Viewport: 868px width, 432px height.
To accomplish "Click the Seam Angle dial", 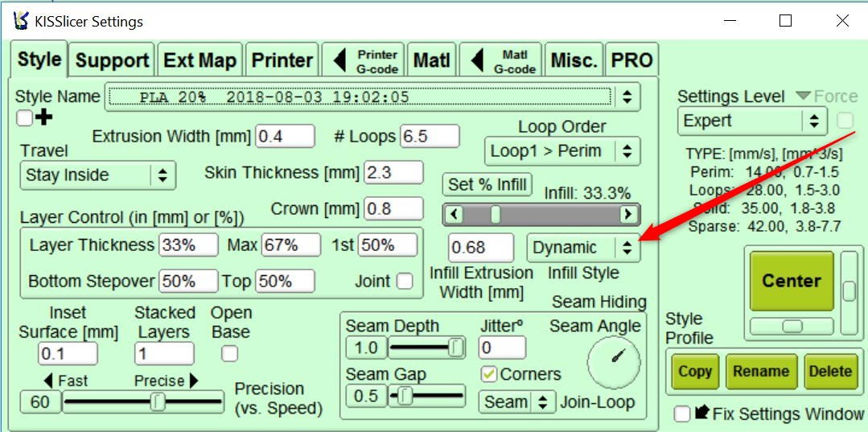I will (613, 363).
